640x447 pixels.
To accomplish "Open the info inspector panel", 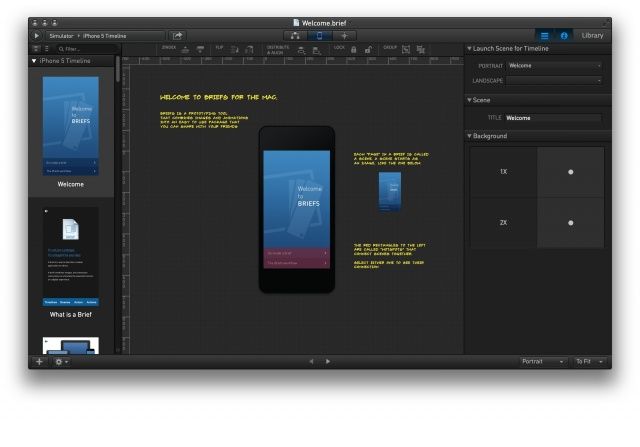I will pos(564,35).
